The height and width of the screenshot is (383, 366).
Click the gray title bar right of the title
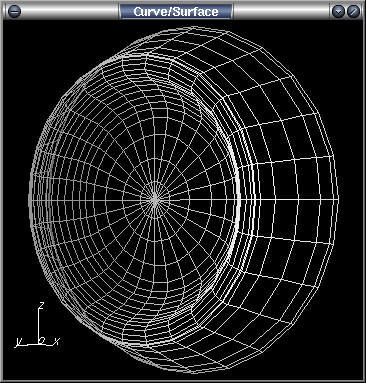281,12
